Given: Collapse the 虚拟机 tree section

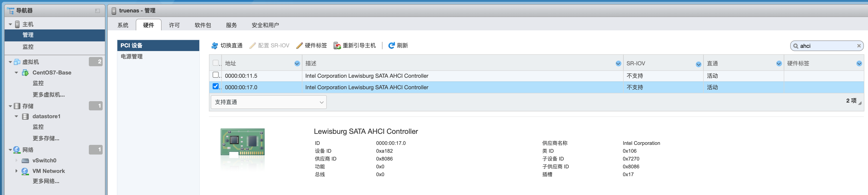Looking at the screenshot, I should (10, 62).
